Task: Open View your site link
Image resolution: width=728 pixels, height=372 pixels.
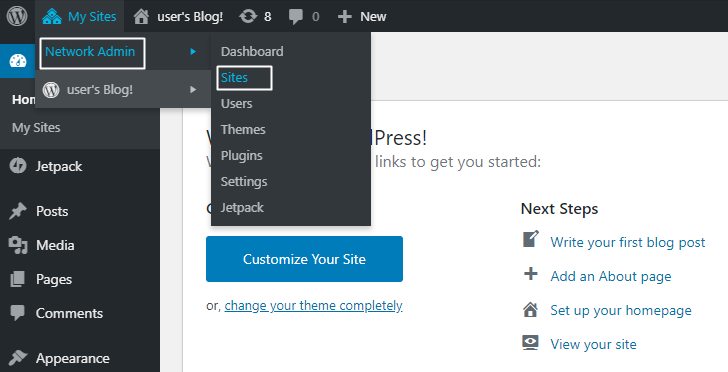Action: pos(593,344)
